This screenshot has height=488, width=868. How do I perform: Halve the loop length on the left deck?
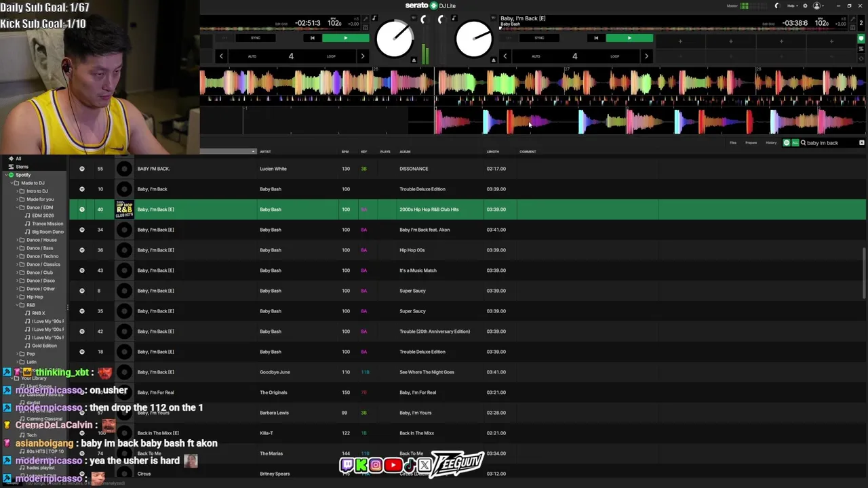click(221, 56)
